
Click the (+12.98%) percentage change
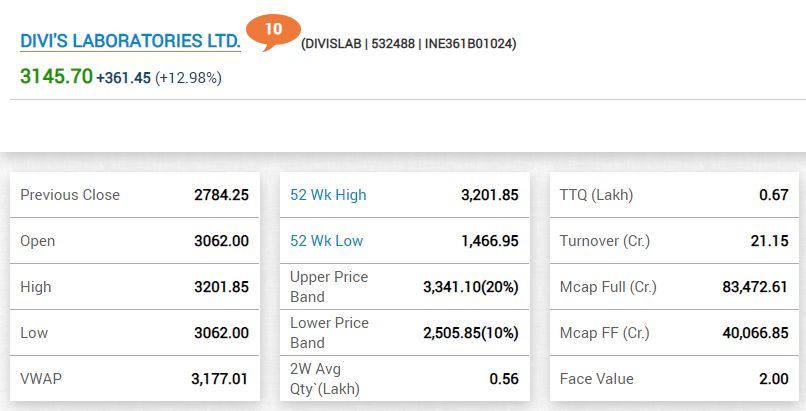[x=188, y=77]
